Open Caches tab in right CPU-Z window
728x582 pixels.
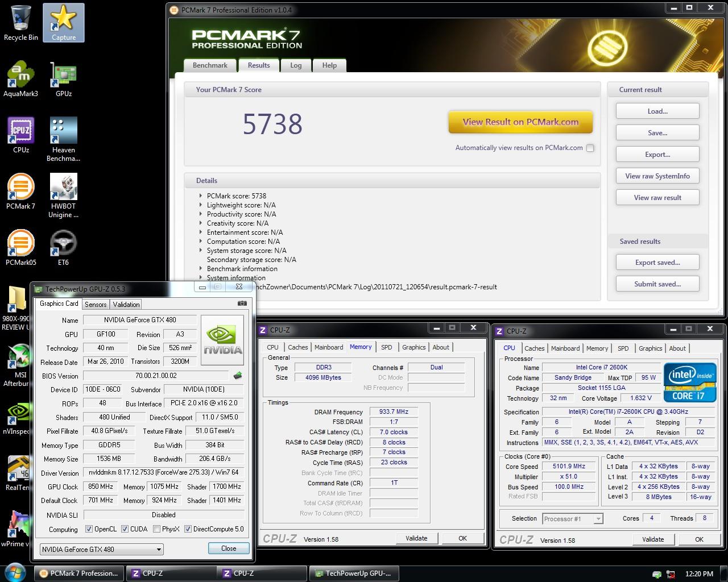pyautogui.click(x=535, y=348)
